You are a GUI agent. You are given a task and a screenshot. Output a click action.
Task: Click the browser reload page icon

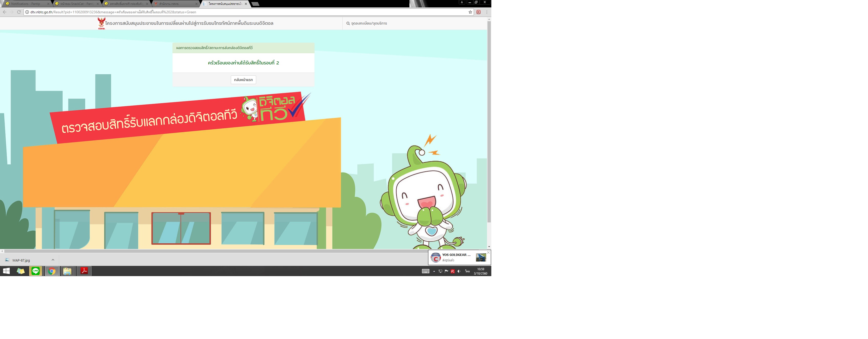pos(19,12)
